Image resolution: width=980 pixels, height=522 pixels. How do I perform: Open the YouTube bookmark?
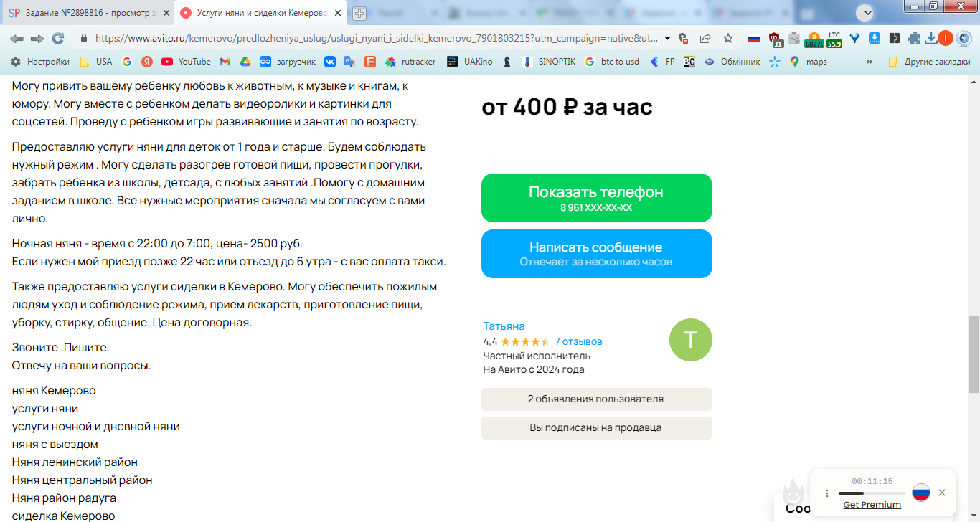186,62
